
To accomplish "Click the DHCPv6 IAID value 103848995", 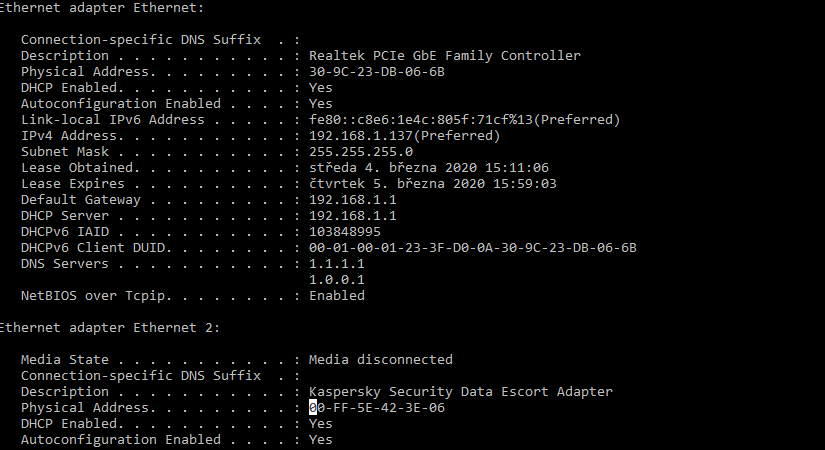I will click(x=344, y=232).
